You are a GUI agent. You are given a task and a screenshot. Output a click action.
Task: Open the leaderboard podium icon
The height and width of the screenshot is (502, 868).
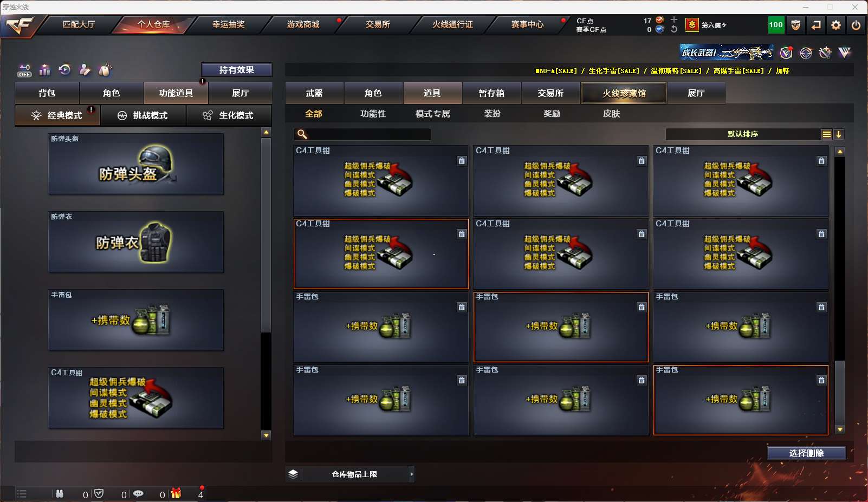(x=45, y=70)
